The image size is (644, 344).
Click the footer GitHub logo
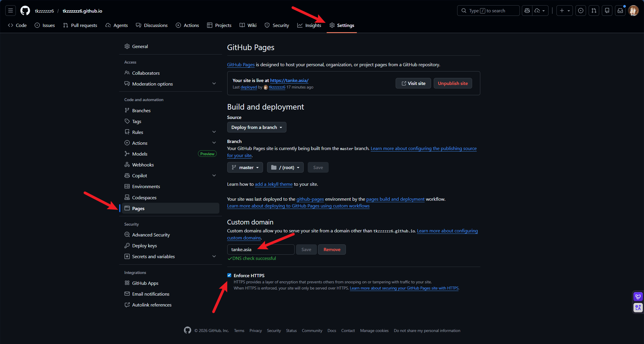(187, 330)
